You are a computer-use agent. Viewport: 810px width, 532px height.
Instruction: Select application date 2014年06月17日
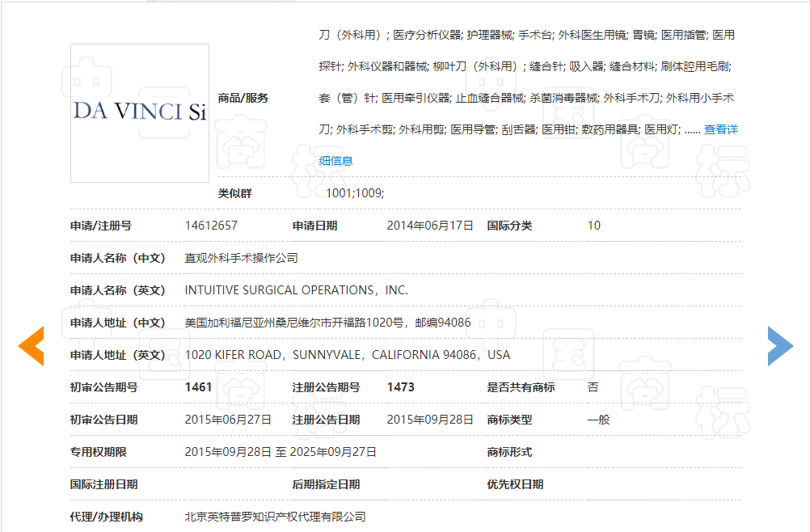coord(430,226)
